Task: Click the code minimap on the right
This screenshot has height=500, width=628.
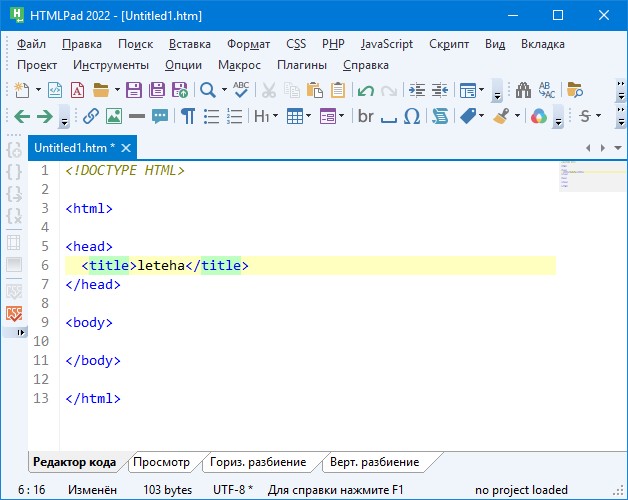Action: tap(580, 175)
